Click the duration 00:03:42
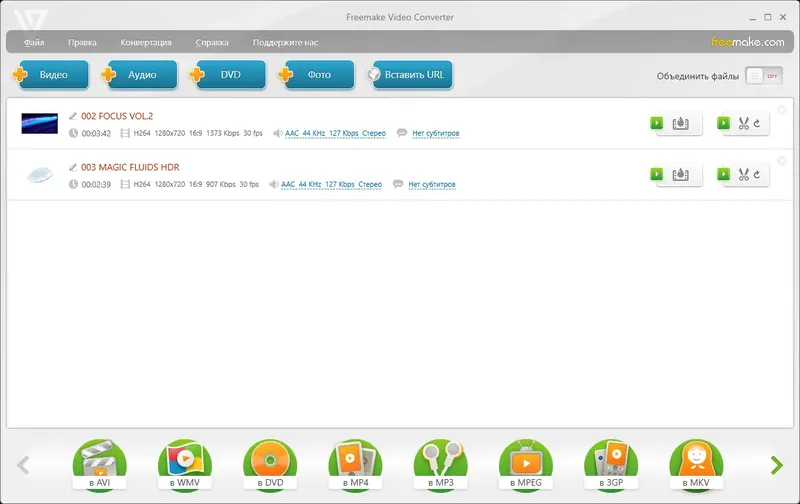800x504 pixels. (96, 133)
